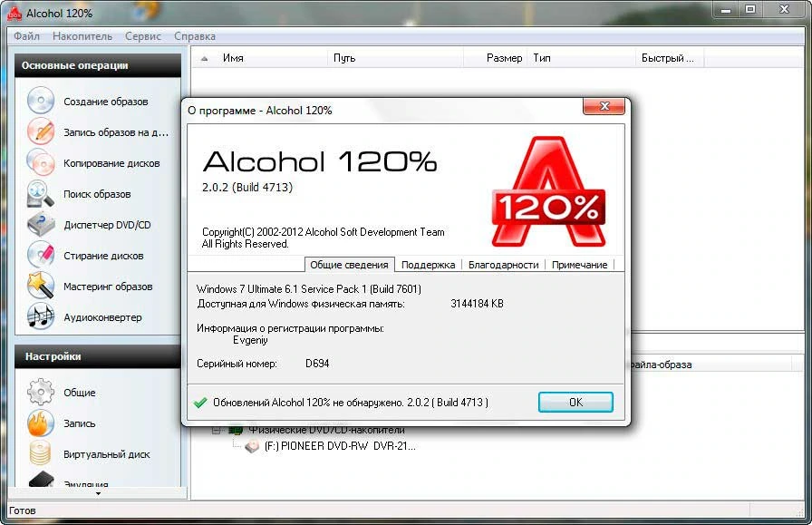Open the Сервис menu
The width and height of the screenshot is (812, 525).
point(143,36)
